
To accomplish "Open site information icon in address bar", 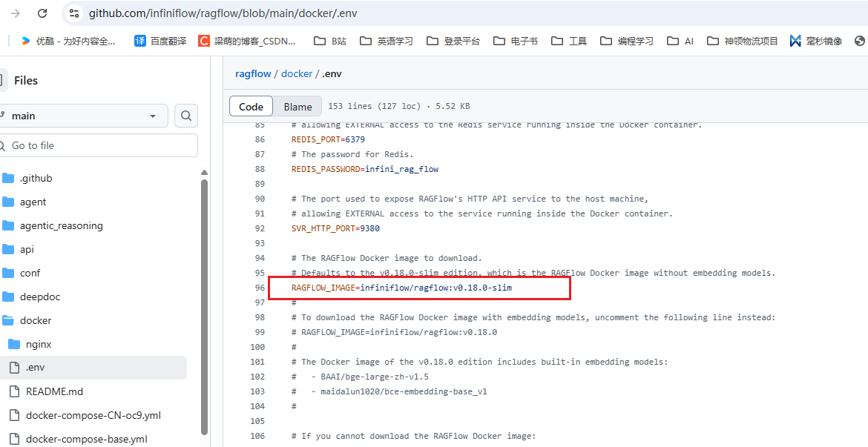I will 74,13.
